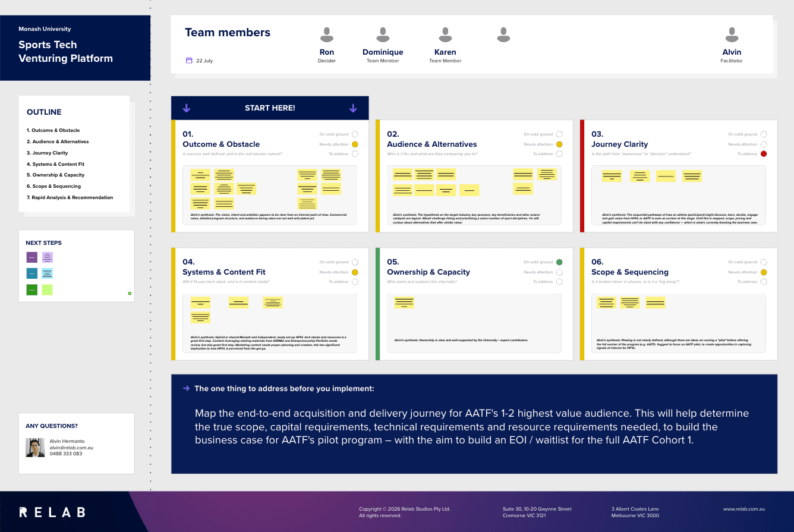Image resolution: width=794 pixels, height=532 pixels.
Task: Click the arrow icon before 'The one thing to address'
Action: pyautogui.click(x=187, y=389)
